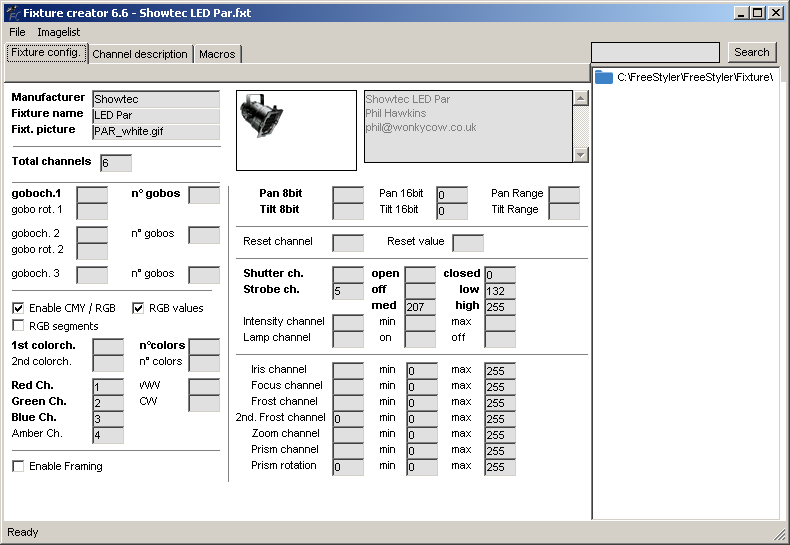Click the Reset value field
The height and width of the screenshot is (545, 790).
(468, 243)
